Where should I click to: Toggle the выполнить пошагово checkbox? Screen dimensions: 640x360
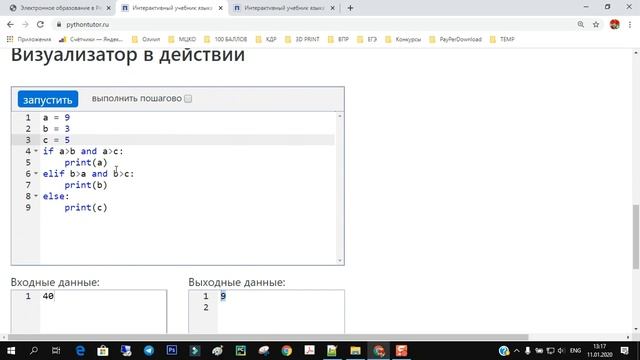(188, 99)
